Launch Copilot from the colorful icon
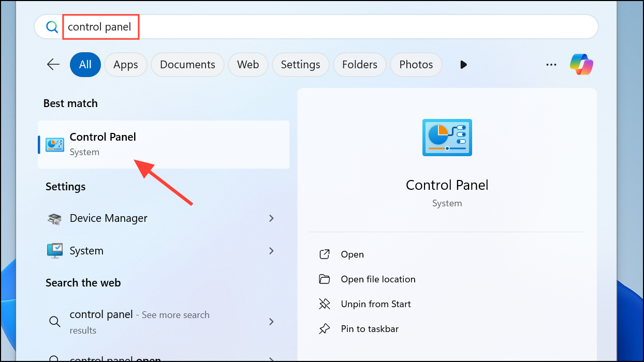 click(x=581, y=65)
